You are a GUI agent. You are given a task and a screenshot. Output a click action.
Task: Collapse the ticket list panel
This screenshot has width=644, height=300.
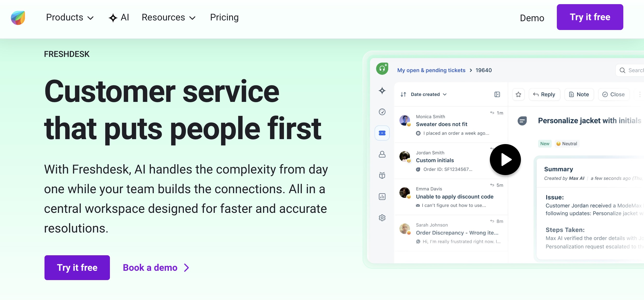click(497, 94)
